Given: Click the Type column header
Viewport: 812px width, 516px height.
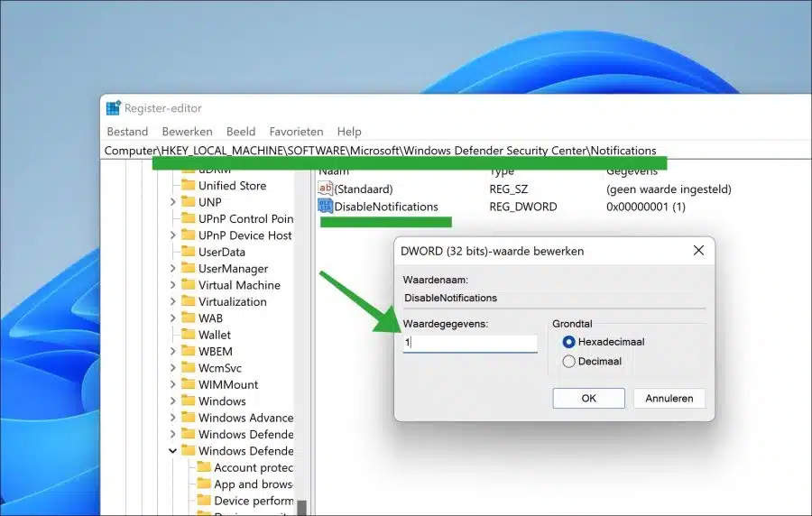Looking at the screenshot, I should point(502,171).
